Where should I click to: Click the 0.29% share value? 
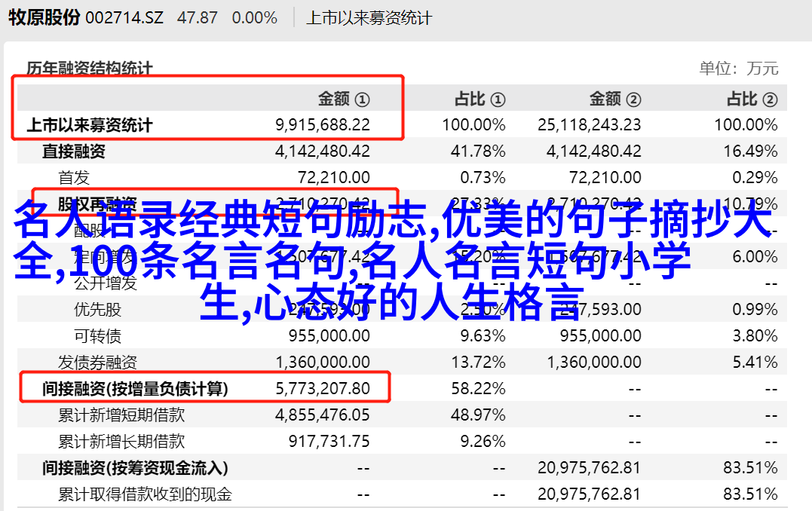click(755, 178)
